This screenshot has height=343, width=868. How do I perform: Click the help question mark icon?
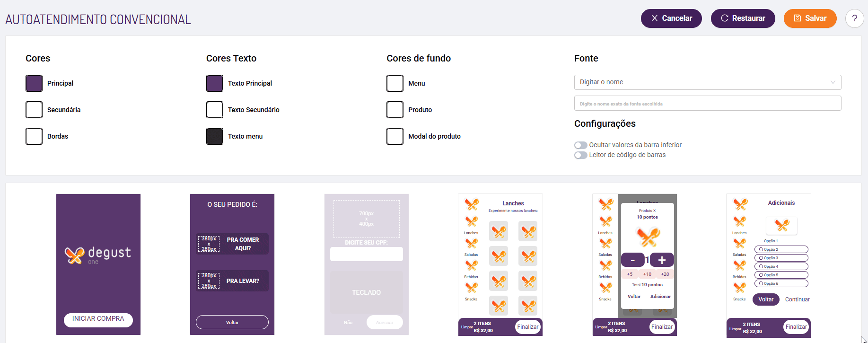[x=854, y=18]
